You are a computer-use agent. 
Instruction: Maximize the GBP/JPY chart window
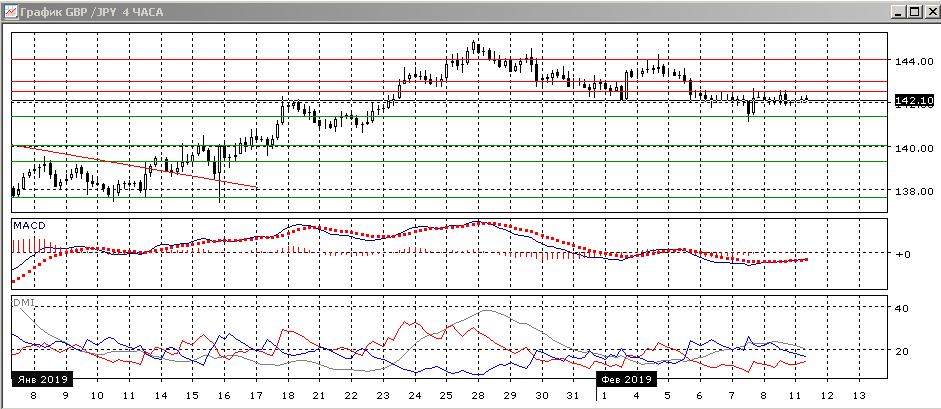coord(912,10)
